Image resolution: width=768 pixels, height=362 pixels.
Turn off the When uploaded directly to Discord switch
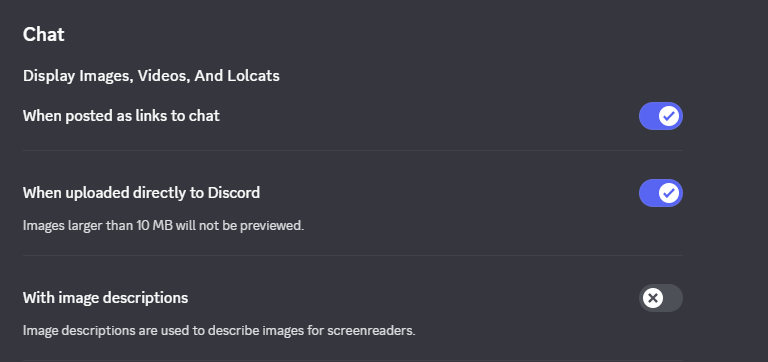pyautogui.click(x=660, y=193)
